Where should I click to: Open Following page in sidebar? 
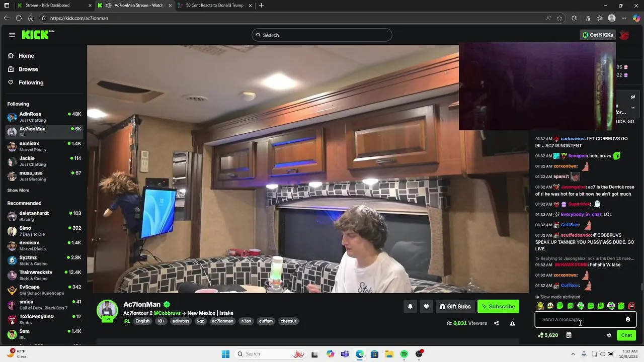pos(43,82)
